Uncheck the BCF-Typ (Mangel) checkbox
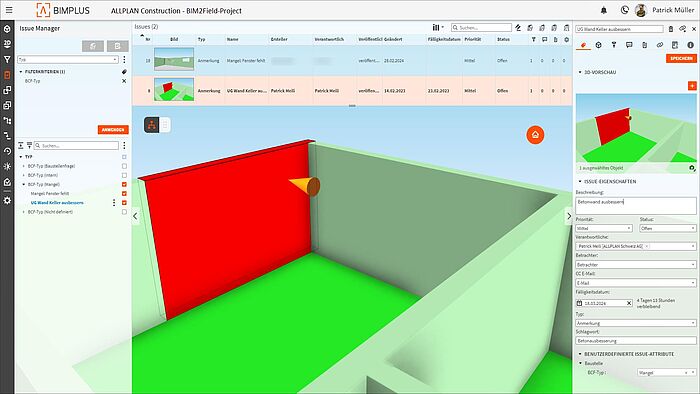Image resolution: width=700 pixels, height=394 pixels. [x=124, y=184]
